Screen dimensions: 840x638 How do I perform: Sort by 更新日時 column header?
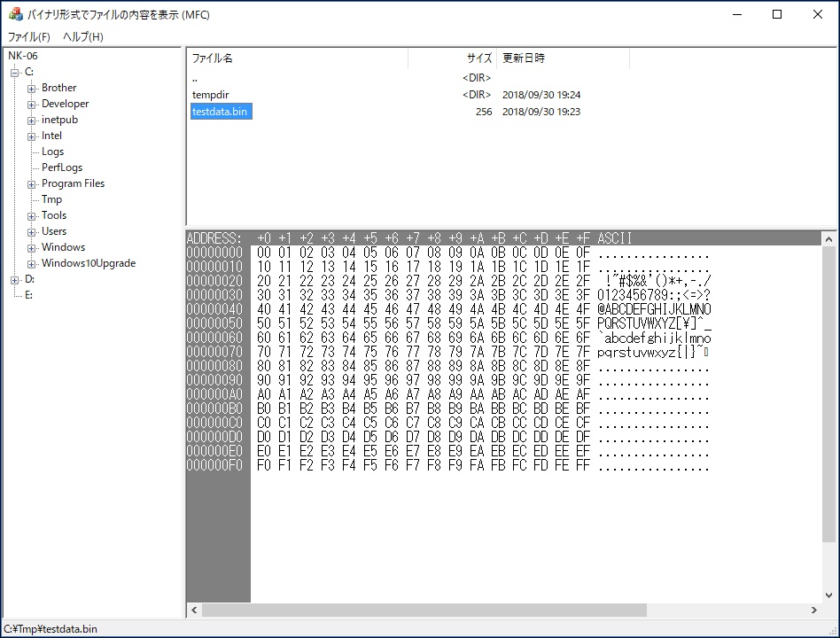coord(563,58)
